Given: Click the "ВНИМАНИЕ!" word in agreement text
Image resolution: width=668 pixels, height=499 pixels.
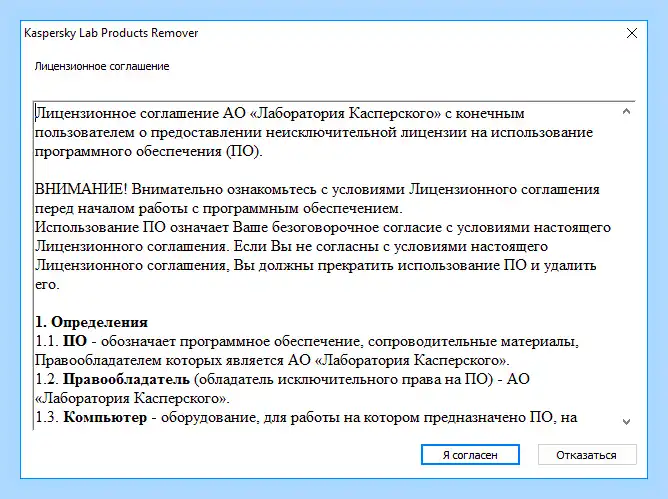Looking at the screenshot, I should pyautogui.click(x=81, y=189).
